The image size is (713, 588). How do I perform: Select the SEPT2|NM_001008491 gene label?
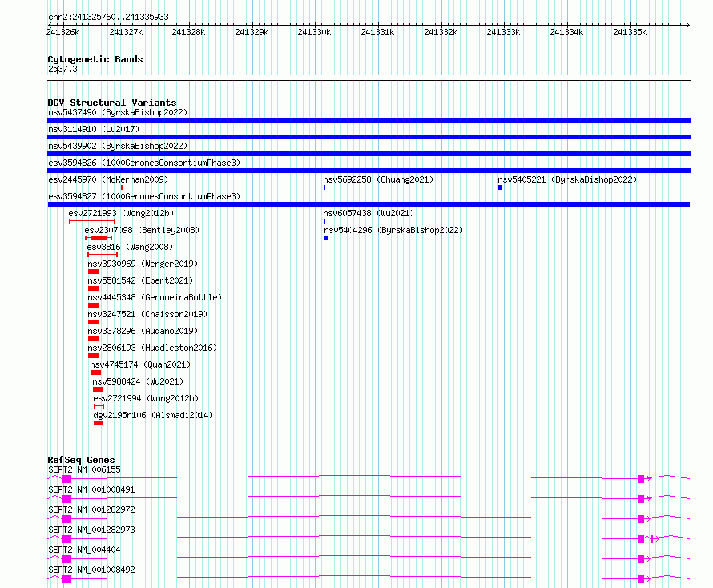click(x=91, y=489)
